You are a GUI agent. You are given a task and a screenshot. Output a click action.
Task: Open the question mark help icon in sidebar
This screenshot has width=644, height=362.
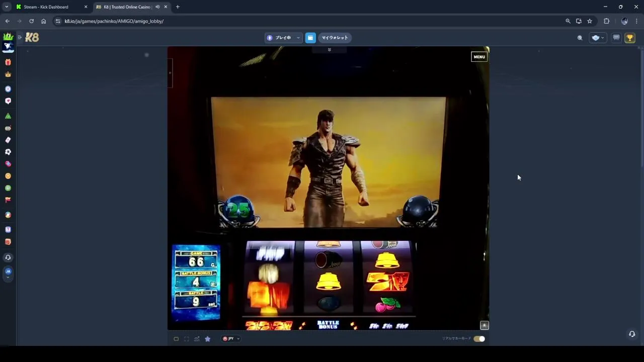tap(8, 230)
